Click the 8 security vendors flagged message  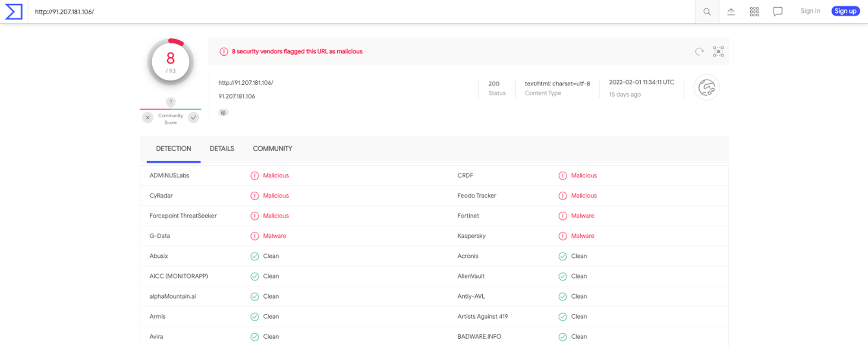[297, 51]
